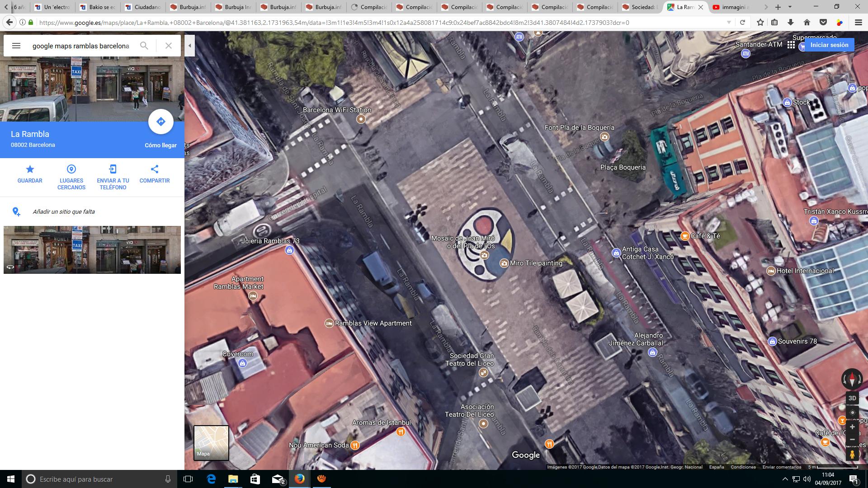Viewport: 868px width, 488px height.
Task: Click the Joieria Ramblas 73 shop marker
Action: [x=289, y=250]
